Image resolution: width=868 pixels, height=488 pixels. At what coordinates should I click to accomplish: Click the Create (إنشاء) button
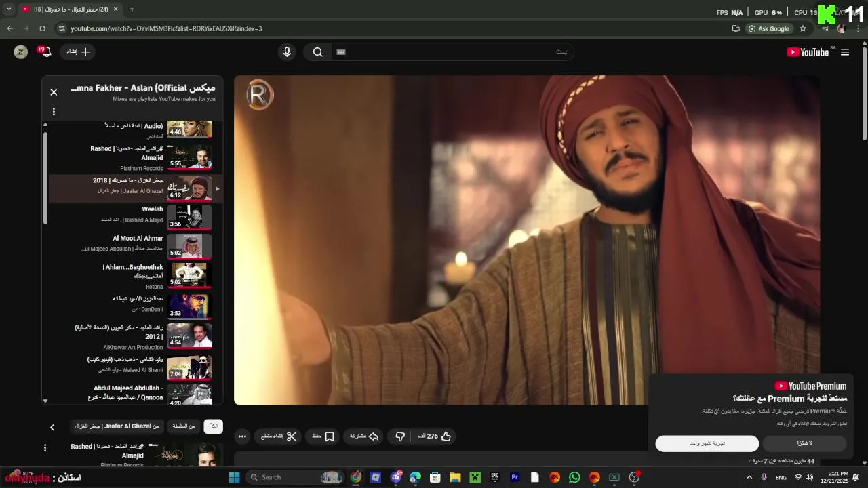[x=78, y=52]
